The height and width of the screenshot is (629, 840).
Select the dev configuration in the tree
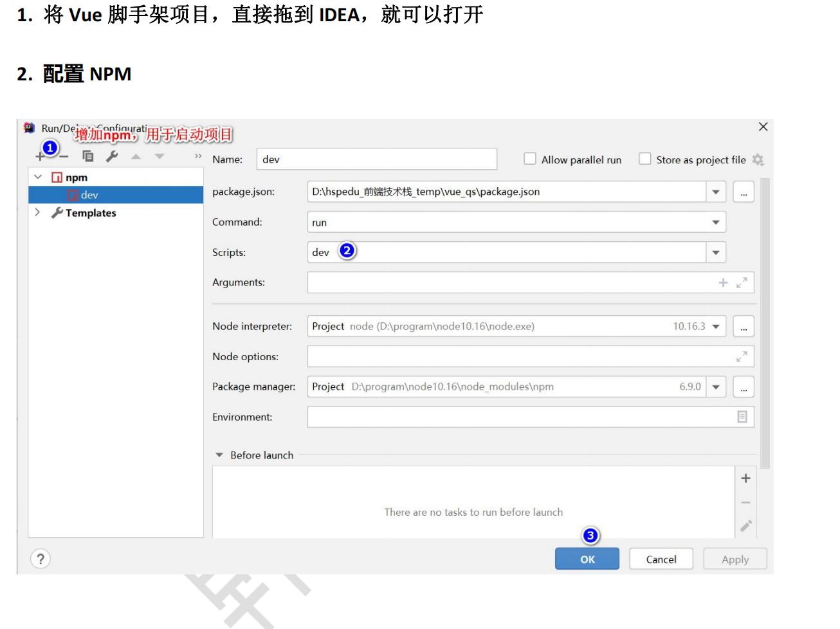[x=116, y=195]
